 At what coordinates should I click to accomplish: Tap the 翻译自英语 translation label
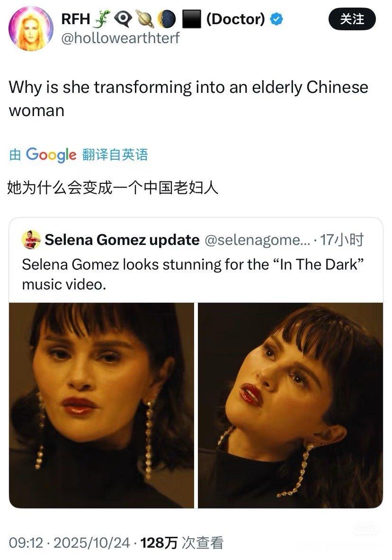pos(115,154)
